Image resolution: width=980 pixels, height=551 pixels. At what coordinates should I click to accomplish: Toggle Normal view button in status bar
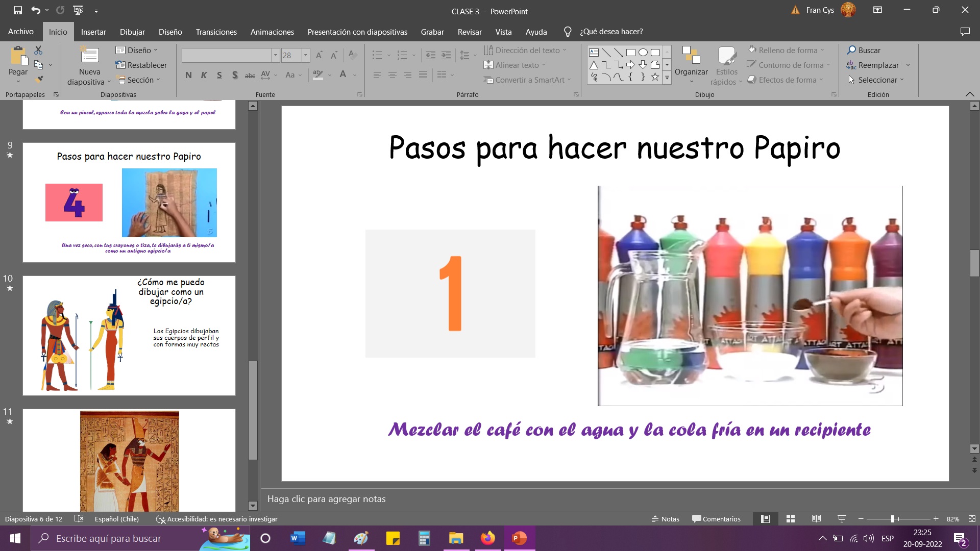pos(765,519)
